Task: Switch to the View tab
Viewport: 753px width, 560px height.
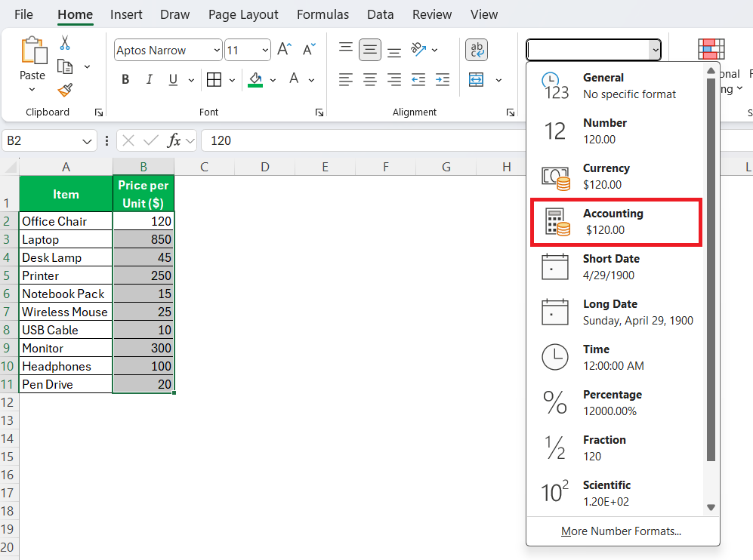Action: pos(484,15)
